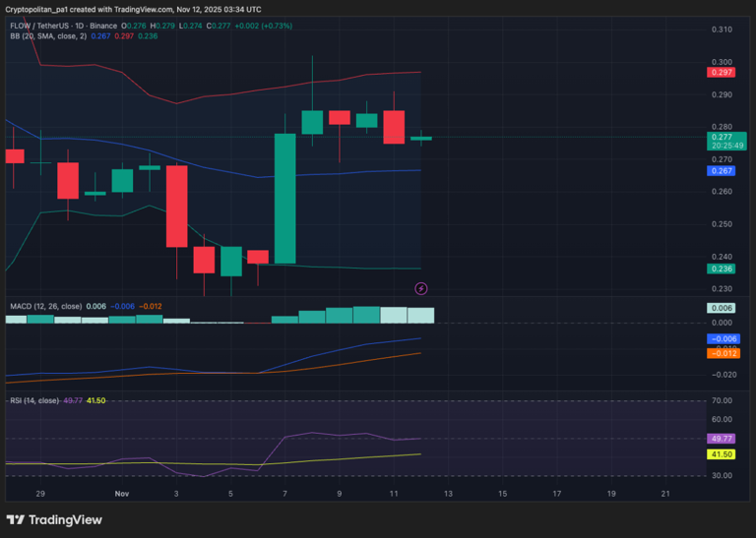The height and width of the screenshot is (538, 756).
Task: Click the TradingView logo
Action: (x=56, y=519)
